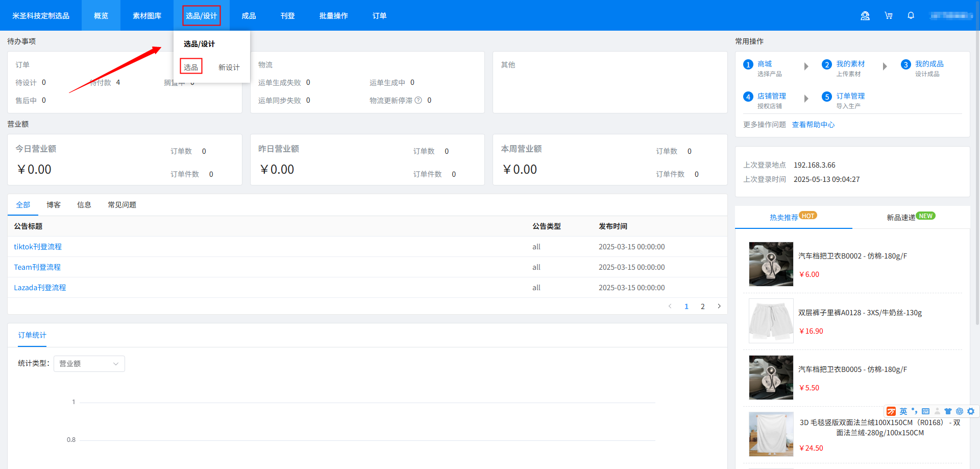Toggle the IME 英 language mode

903,411
